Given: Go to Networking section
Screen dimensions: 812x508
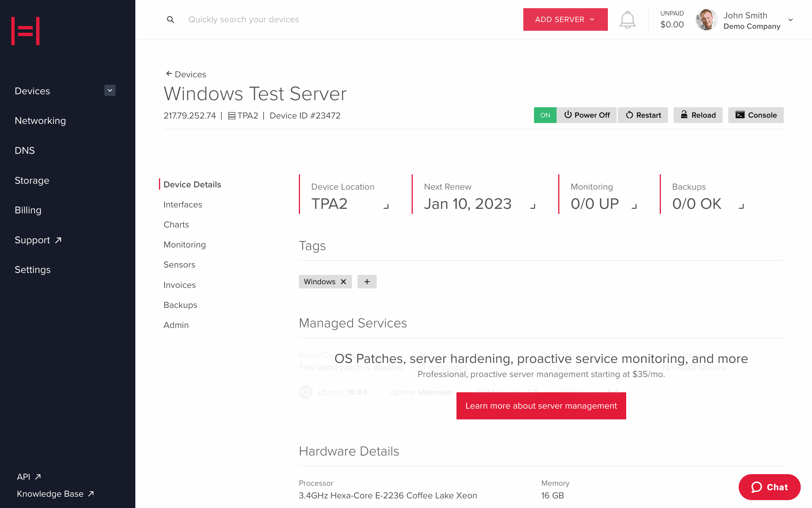Looking at the screenshot, I should pos(40,121).
